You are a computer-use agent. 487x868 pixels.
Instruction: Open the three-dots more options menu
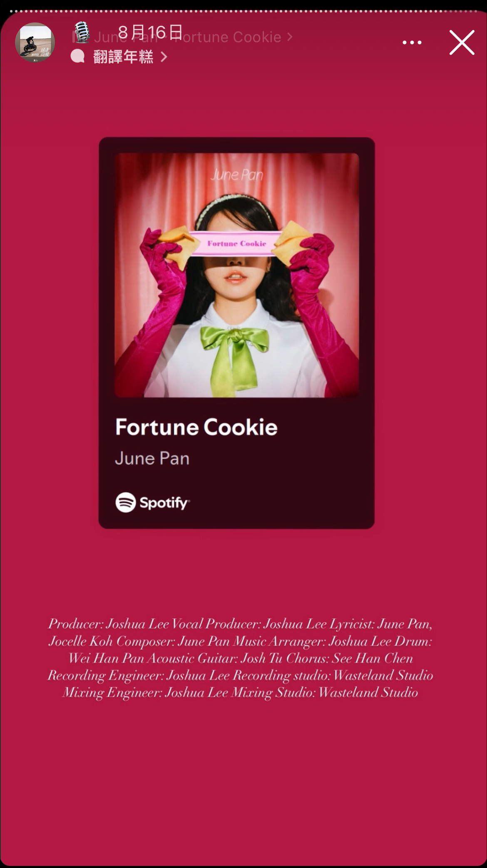pos(412,42)
